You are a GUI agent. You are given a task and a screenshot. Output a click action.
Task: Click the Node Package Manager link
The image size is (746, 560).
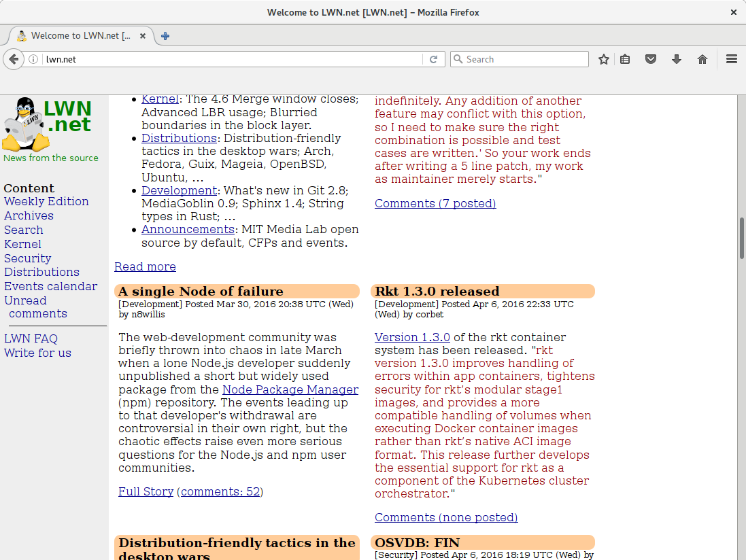tap(290, 389)
